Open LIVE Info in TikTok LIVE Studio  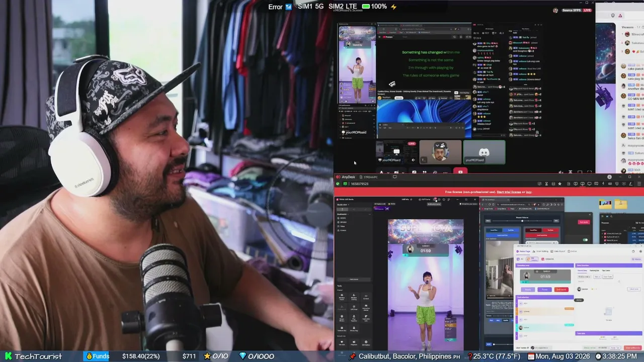coord(405,200)
